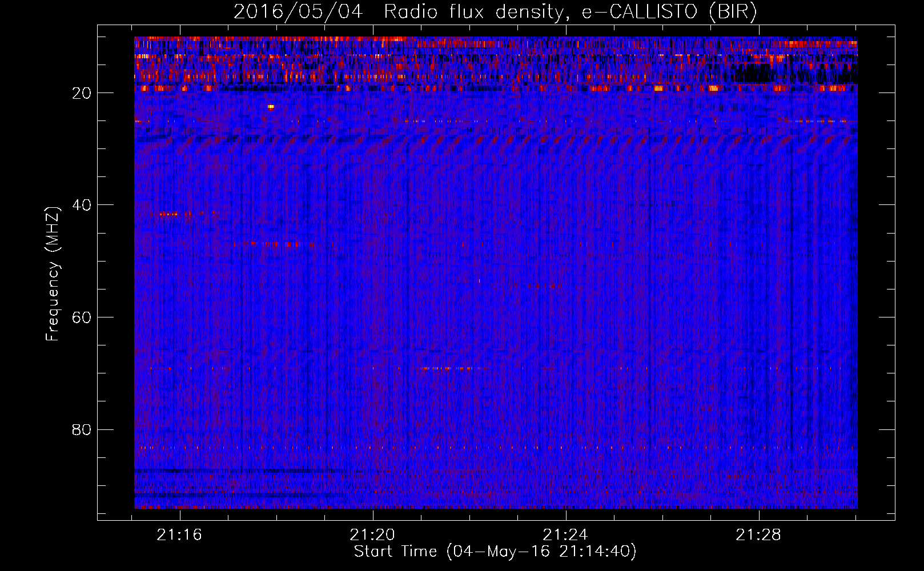The image size is (924, 571).
Task: Click the '21:16' time tick label
Action: tap(180, 535)
